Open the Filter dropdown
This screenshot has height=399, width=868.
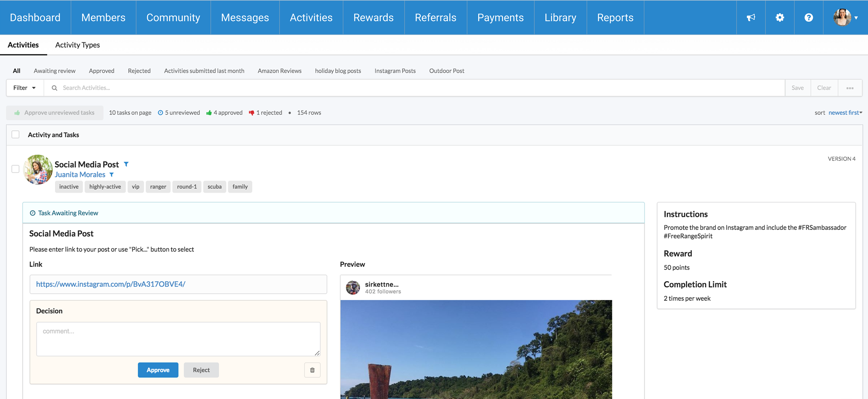coord(25,88)
